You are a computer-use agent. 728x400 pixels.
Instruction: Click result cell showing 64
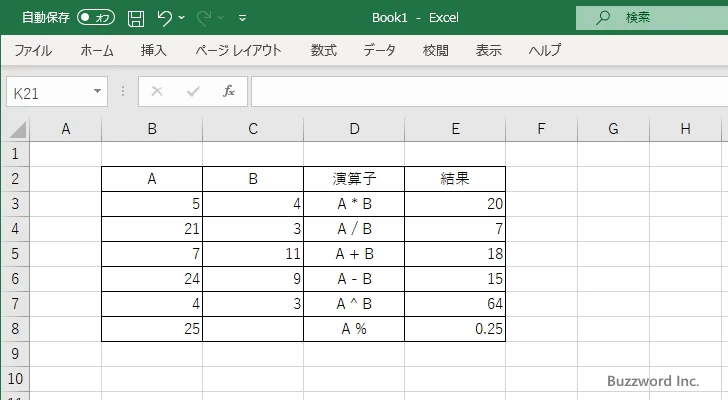(455, 304)
